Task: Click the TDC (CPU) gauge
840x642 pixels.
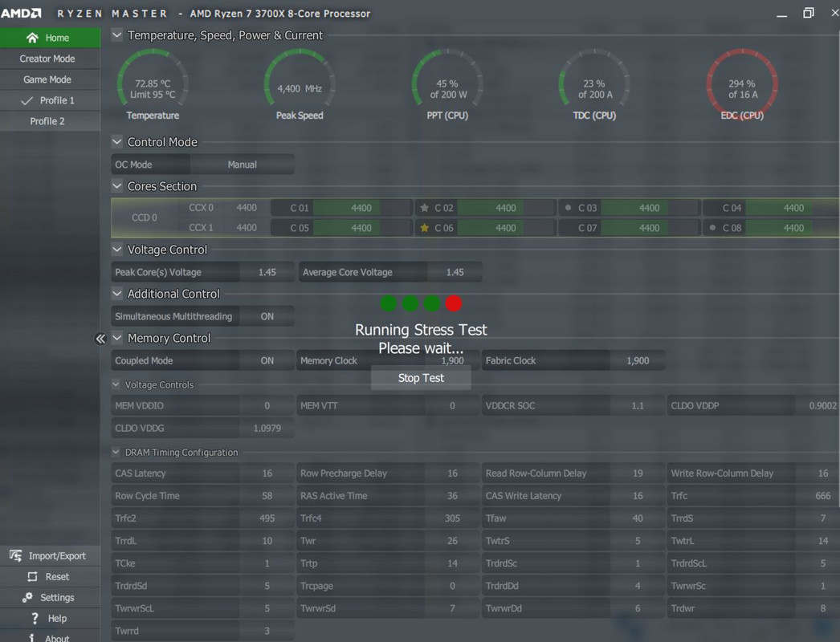Action: tap(594, 84)
